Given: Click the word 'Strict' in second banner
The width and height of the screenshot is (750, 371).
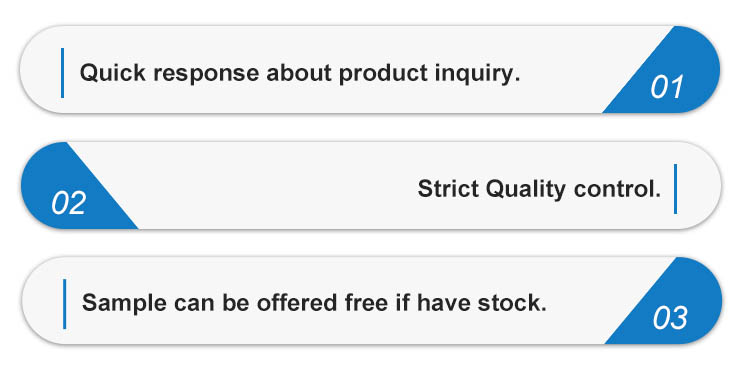Looking at the screenshot, I should 448,189.
